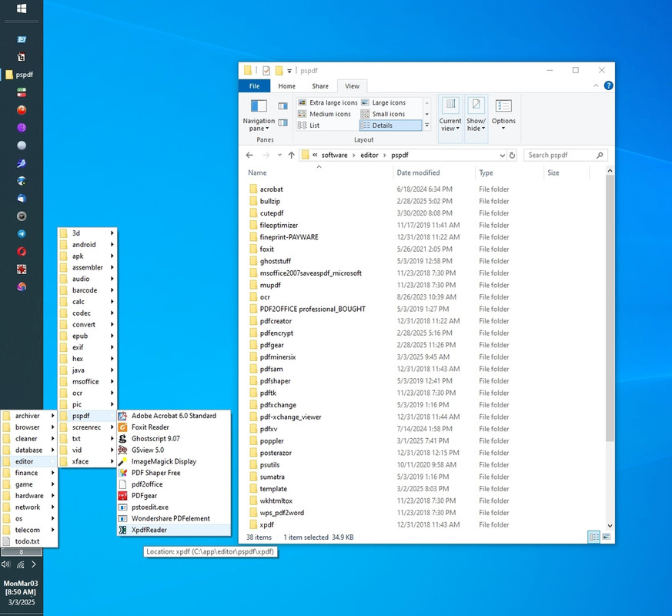The height and width of the screenshot is (616, 672).
Task: Run pstoedit.exe entry
Action: click(x=173, y=507)
